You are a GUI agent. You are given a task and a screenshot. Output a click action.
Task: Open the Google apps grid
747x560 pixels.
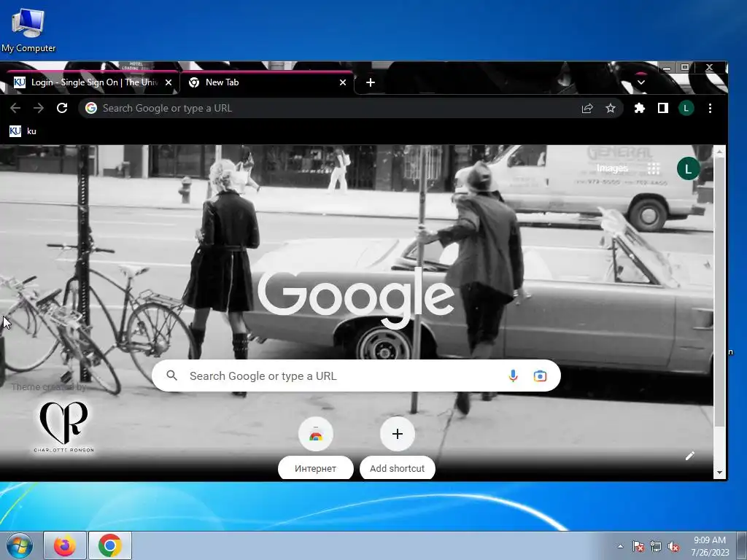(654, 168)
